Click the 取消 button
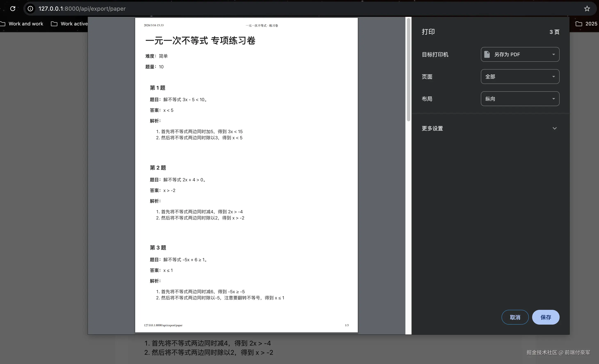The image size is (599, 364). [515, 317]
